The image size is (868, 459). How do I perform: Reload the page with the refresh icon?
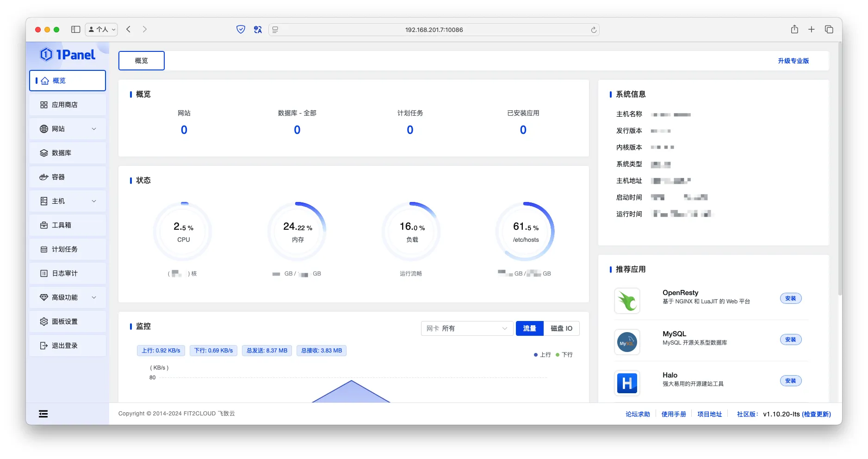[593, 30]
